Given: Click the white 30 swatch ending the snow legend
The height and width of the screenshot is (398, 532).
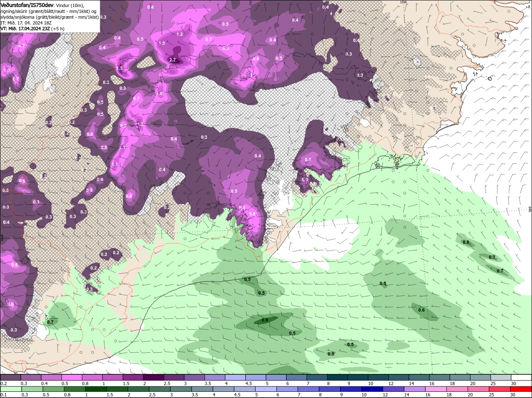Looking at the screenshot, I should (x=521, y=377).
